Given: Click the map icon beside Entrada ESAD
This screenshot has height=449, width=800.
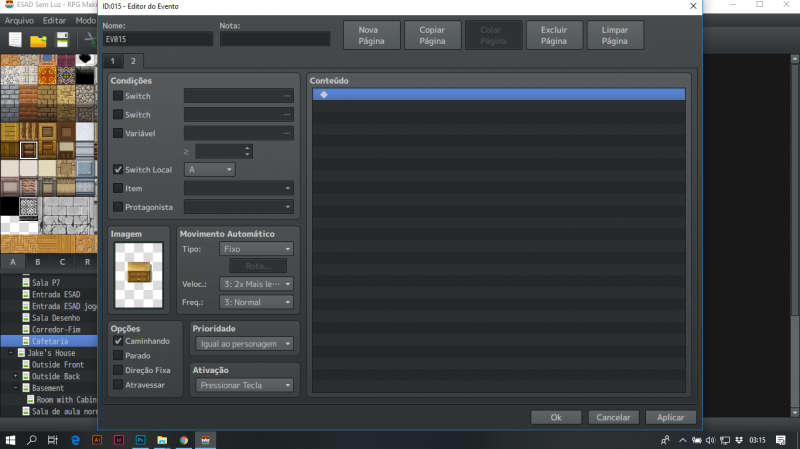Looking at the screenshot, I should pyautogui.click(x=26, y=294).
